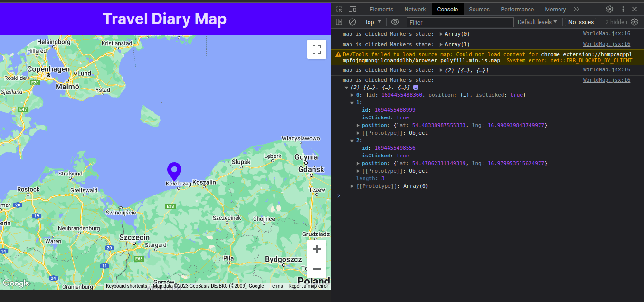Select the inspect element cursor icon

click(340, 9)
